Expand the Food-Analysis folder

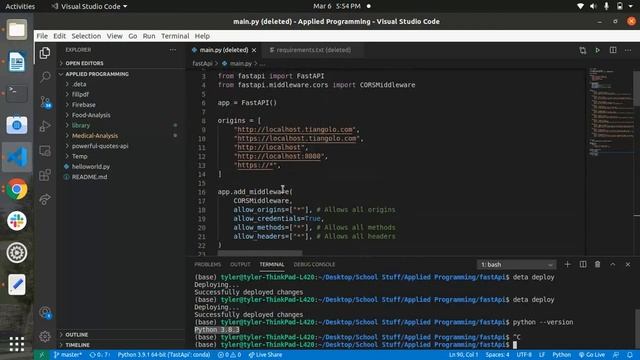(121, 115)
